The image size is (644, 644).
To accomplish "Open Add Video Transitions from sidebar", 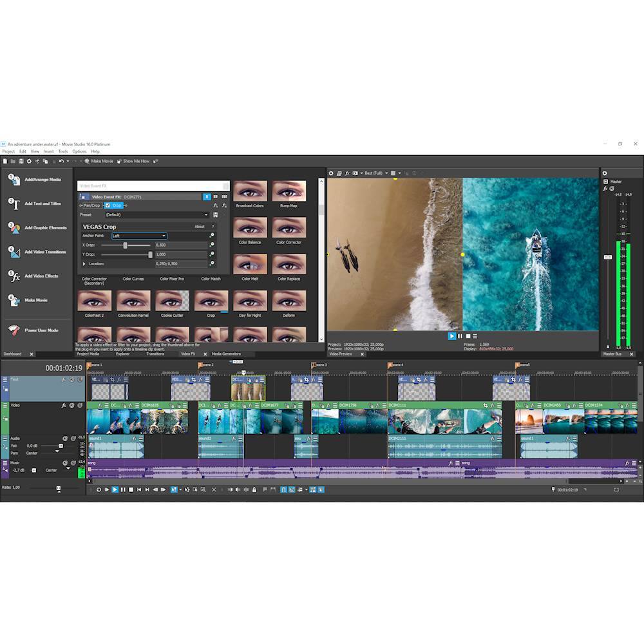I will point(14,252).
